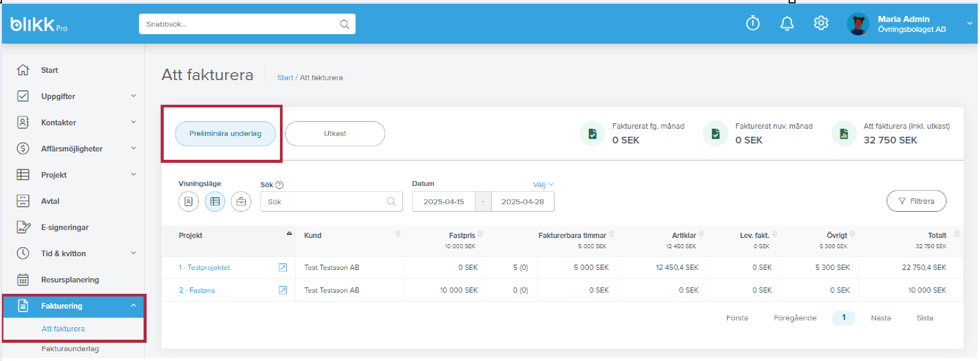
Task: Click the E-signeringar pen icon
Action: click(x=23, y=227)
